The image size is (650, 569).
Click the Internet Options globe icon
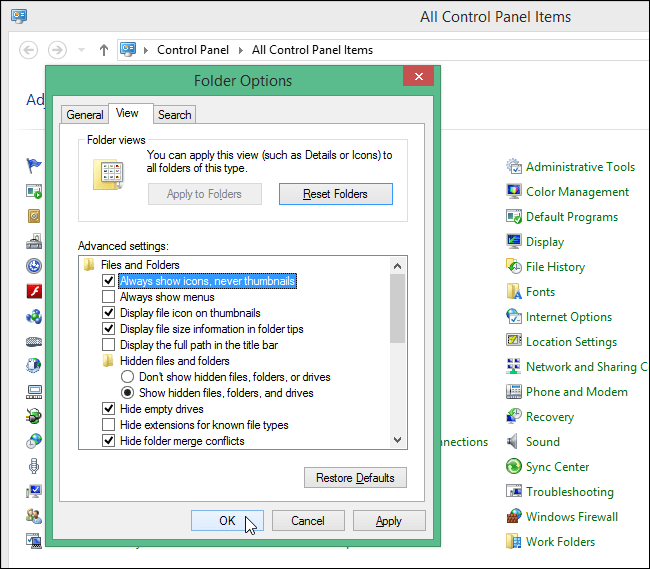[514, 317]
